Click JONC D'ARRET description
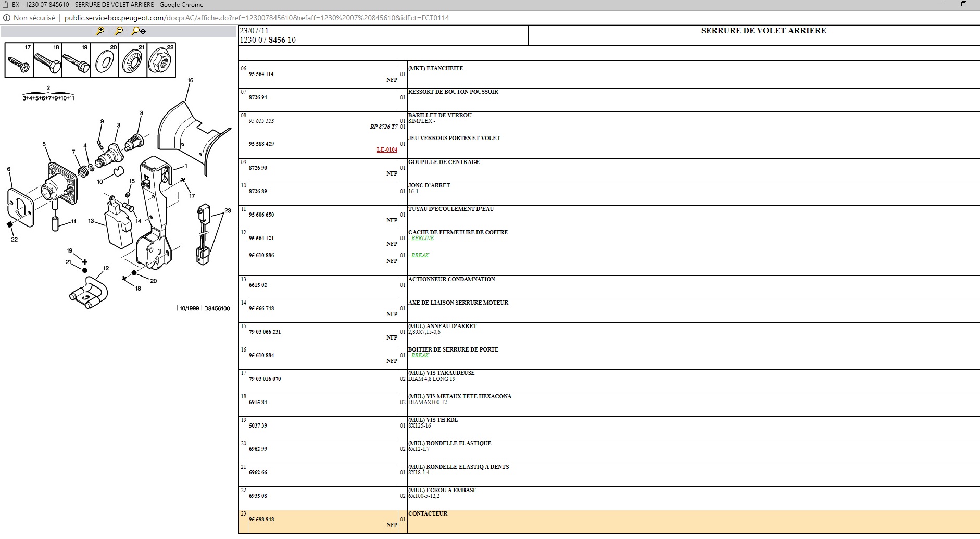Screen dimensions: 980x539 tap(429, 185)
